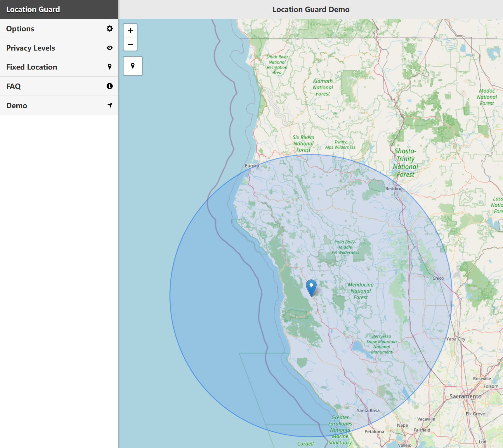The image size is (503, 448).
Task: Select Demo in the sidebar
Action: (x=17, y=105)
